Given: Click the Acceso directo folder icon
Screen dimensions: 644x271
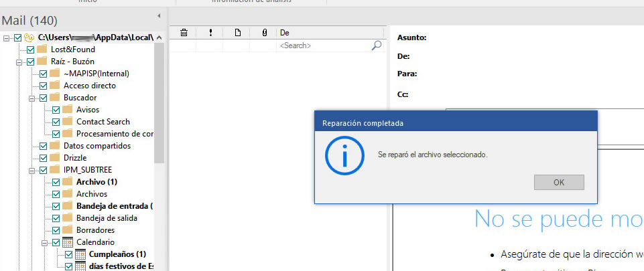Looking at the screenshot, I should point(55,85).
